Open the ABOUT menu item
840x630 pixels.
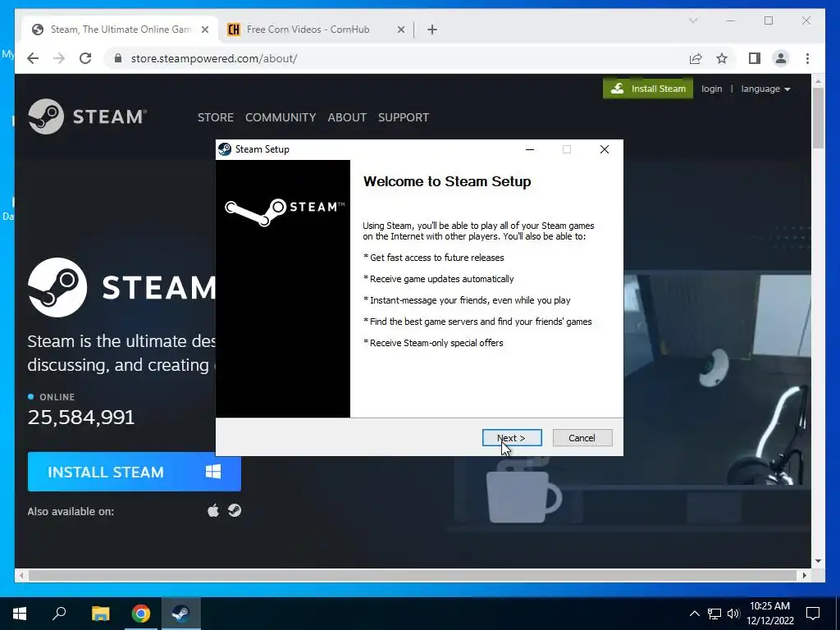pos(347,117)
